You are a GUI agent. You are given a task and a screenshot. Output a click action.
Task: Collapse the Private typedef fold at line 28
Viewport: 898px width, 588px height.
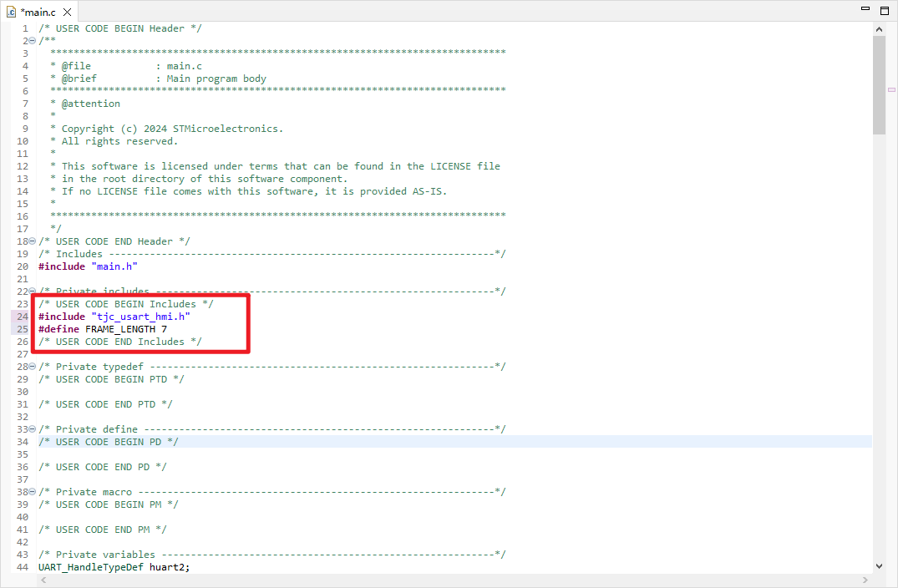(33, 367)
